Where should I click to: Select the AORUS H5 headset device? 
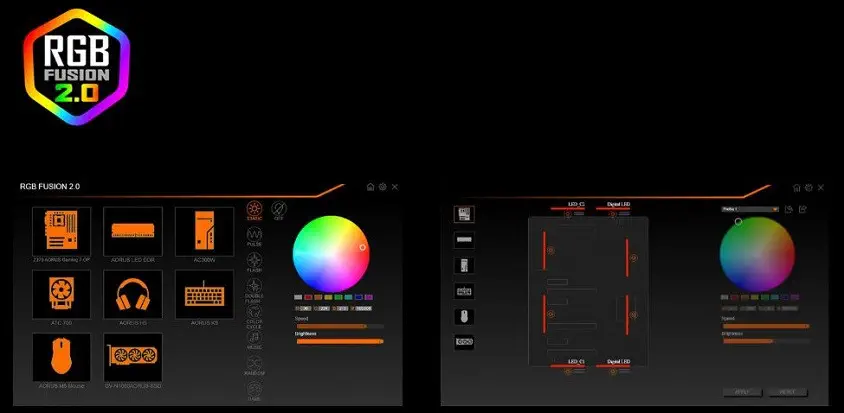(133, 295)
